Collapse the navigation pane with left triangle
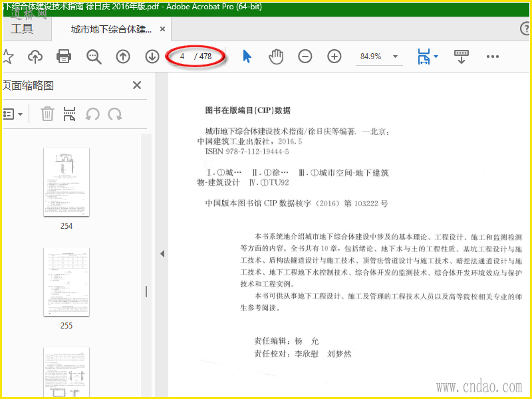Image resolution: width=532 pixels, height=399 pixels. pos(162,253)
